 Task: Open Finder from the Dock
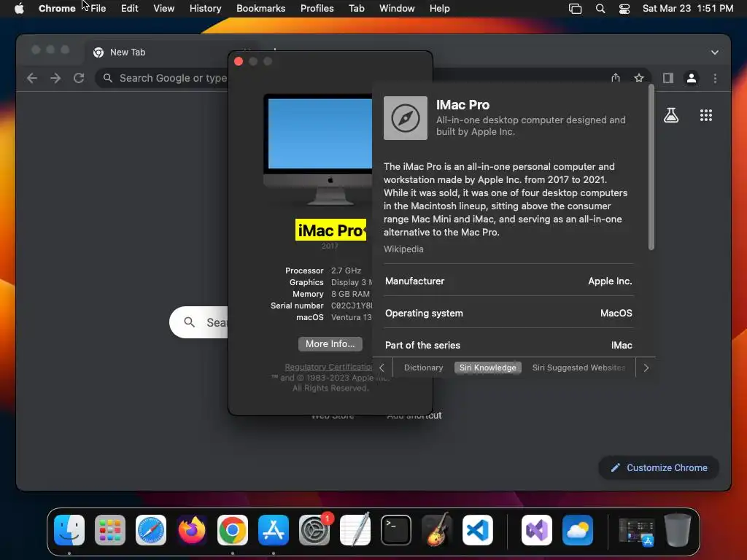pos(69,530)
